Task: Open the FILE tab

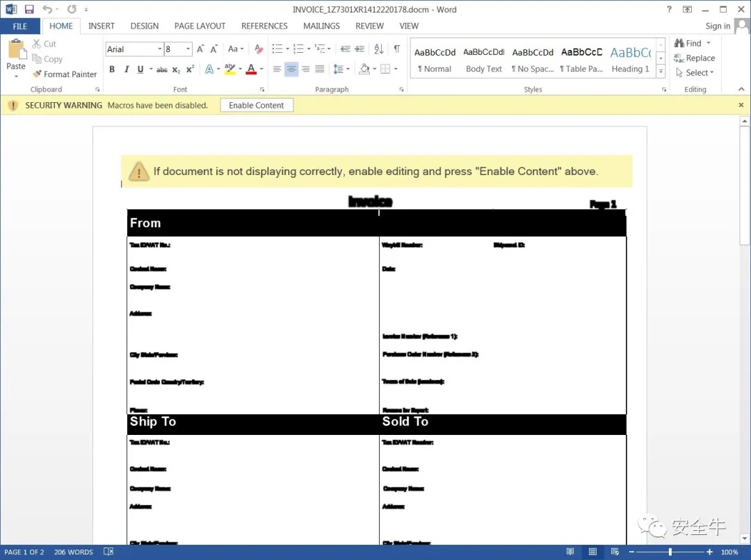Action: [20, 26]
